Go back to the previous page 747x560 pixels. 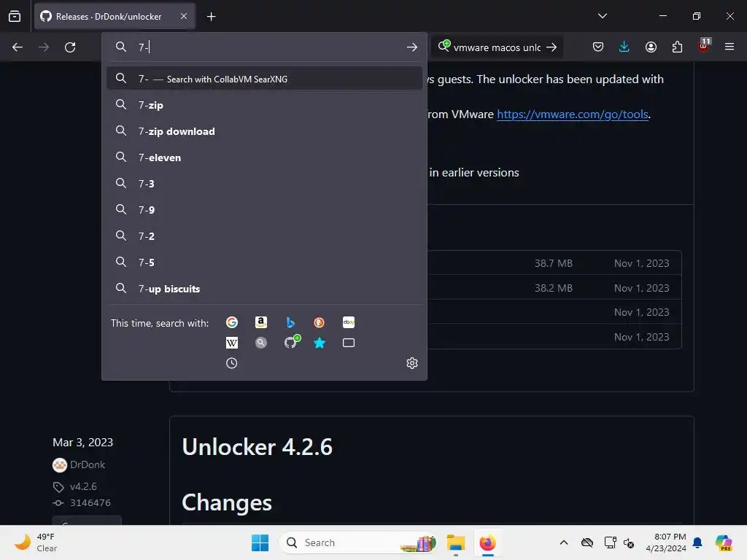18,47
